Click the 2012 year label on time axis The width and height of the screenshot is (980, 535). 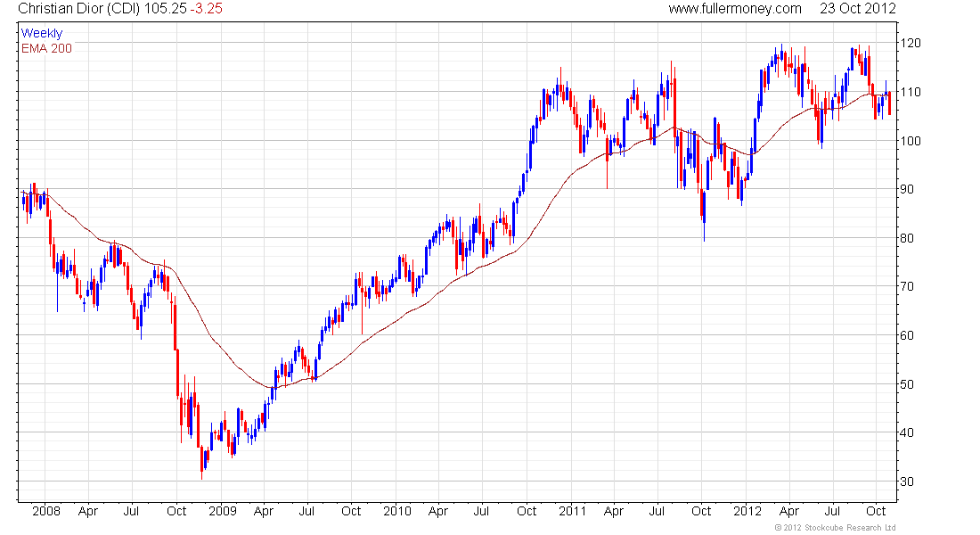pos(747,511)
